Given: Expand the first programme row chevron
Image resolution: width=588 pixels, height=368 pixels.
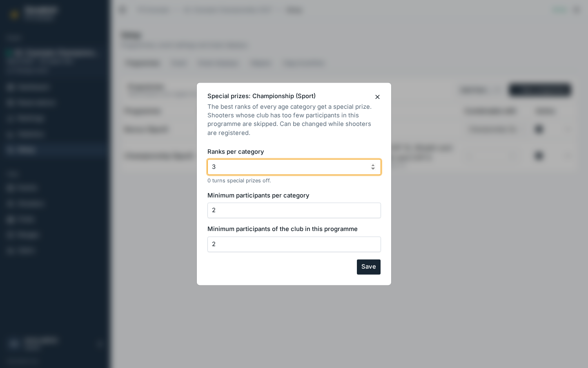Looking at the screenshot, I should (x=568, y=129).
